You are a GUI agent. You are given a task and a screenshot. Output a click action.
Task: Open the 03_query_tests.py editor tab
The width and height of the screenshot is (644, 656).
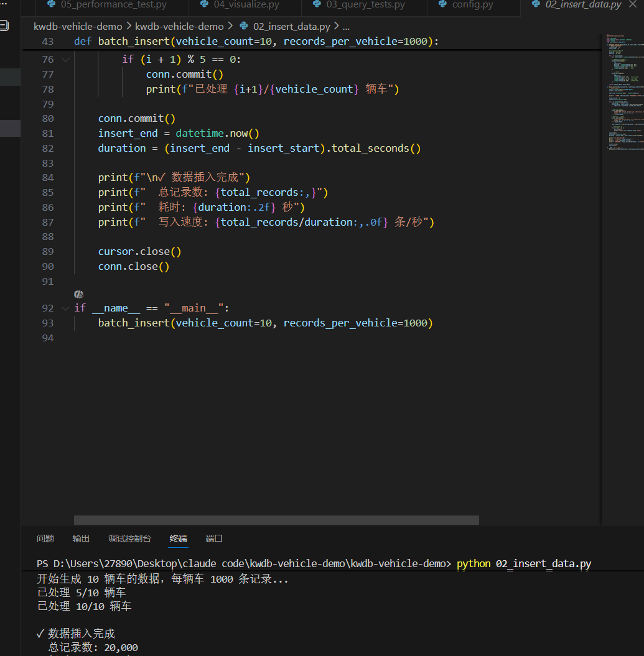click(365, 5)
